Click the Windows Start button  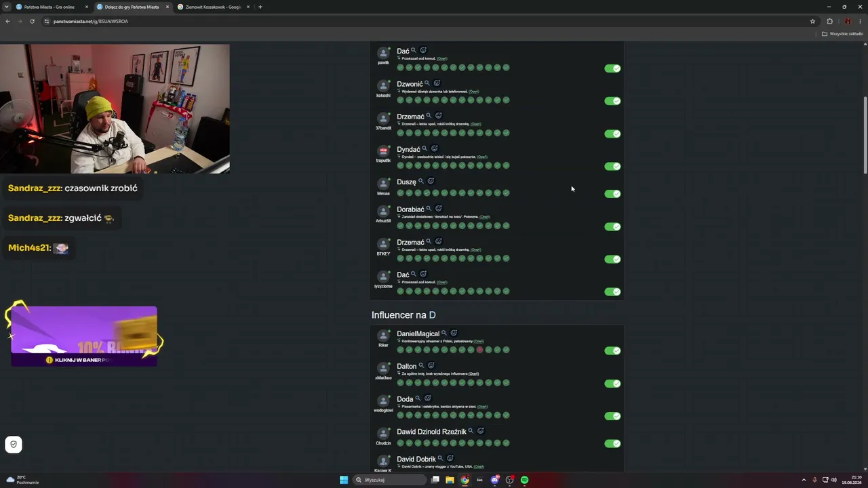pos(344,480)
